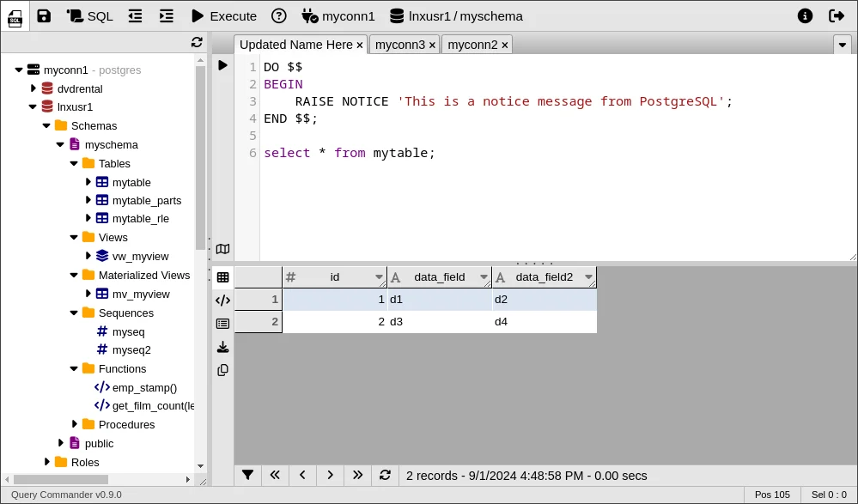Click cell containing d2
This screenshot has width=858, height=504.
(x=544, y=300)
